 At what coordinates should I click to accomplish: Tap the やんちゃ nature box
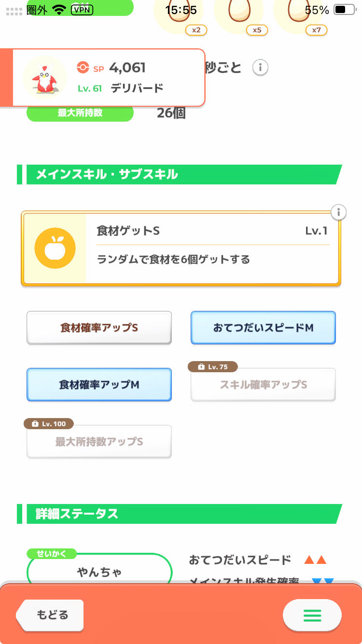(x=99, y=572)
